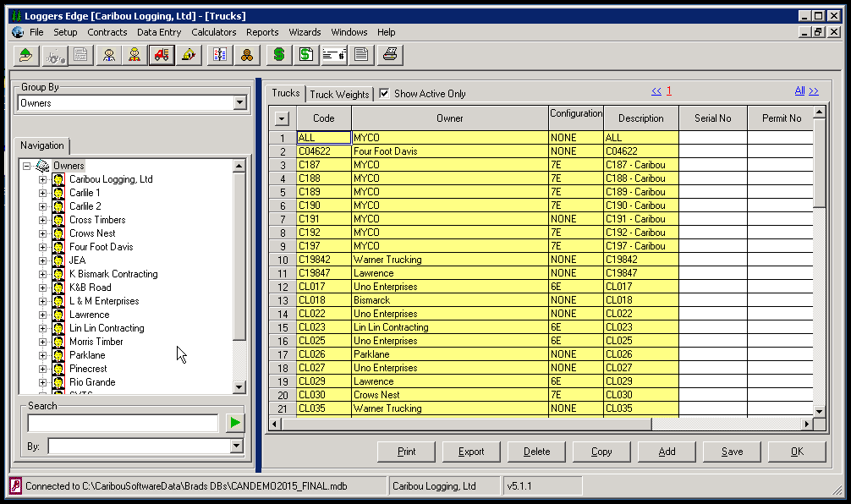Open the Calculators menu
The height and width of the screenshot is (504, 851).
pos(214,32)
